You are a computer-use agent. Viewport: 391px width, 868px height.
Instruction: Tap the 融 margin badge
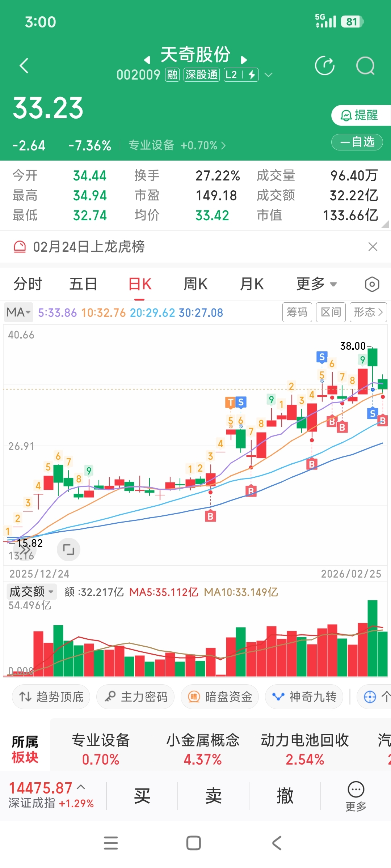172,75
